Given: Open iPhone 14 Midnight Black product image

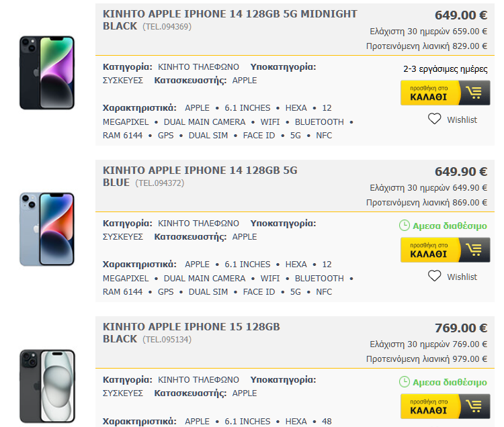Looking at the screenshot, I should (47, 73).
